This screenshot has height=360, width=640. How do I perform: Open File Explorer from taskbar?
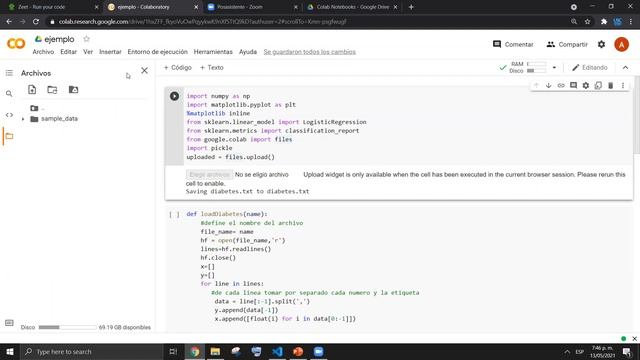[x=215, y=351]
